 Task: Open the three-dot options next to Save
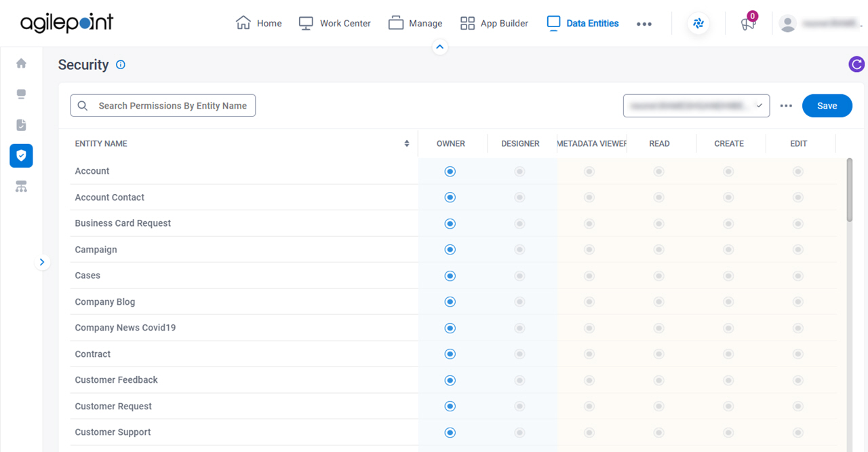click(786, 106)
